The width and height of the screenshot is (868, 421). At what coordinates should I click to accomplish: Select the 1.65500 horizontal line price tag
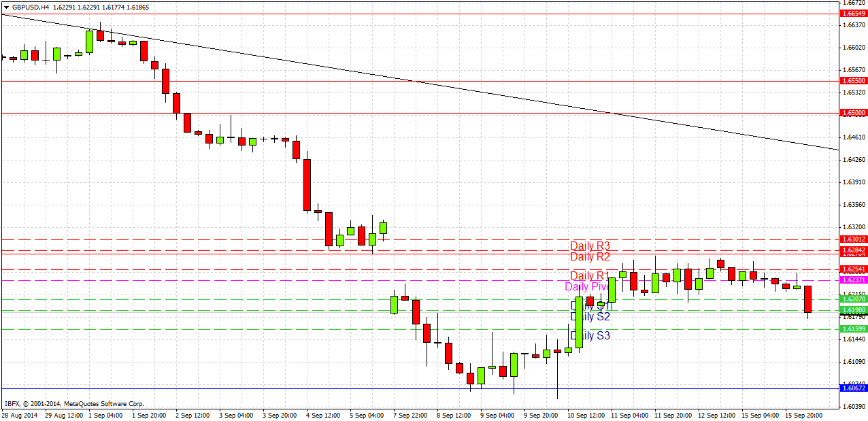coord(850,81)
